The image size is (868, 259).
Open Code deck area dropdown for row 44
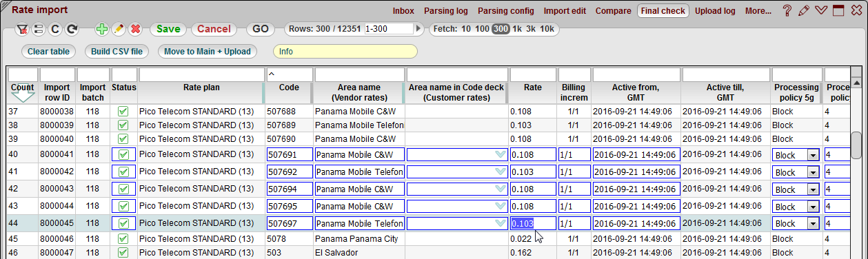click(x=501, y=223)
